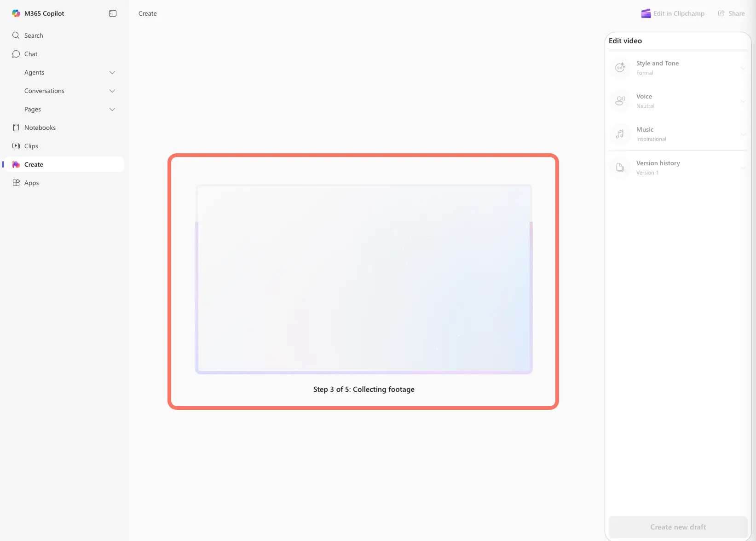This screenshot has width=756, height=541.
Task: Click the Pages label
Action: pyautogui.click(x=33, y=109)
